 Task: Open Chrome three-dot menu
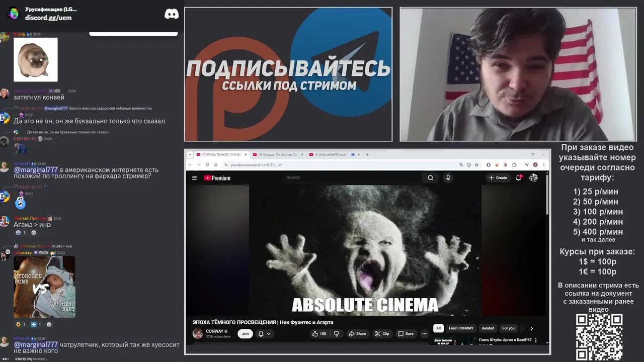pyautogui.click(x=544, y=164)
